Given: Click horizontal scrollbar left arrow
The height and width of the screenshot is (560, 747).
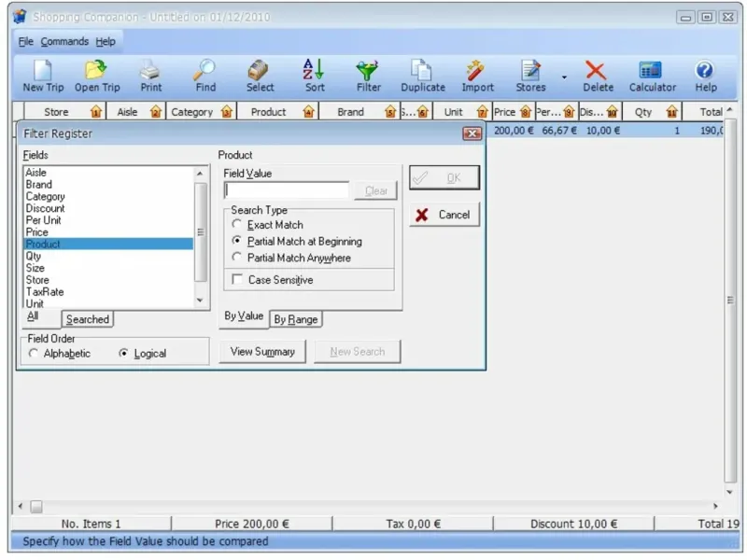Looking at the screenshot, I should [x=20, y=506].
